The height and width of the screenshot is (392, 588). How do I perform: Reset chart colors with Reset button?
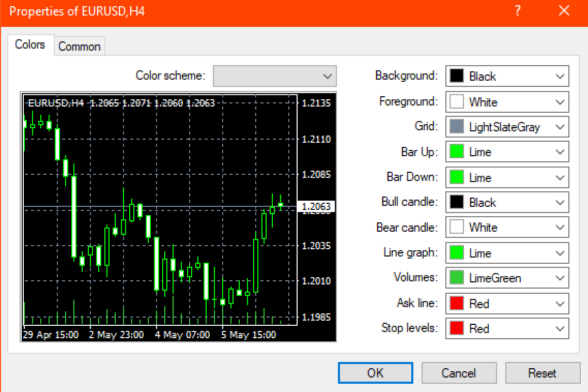point(543,373)
